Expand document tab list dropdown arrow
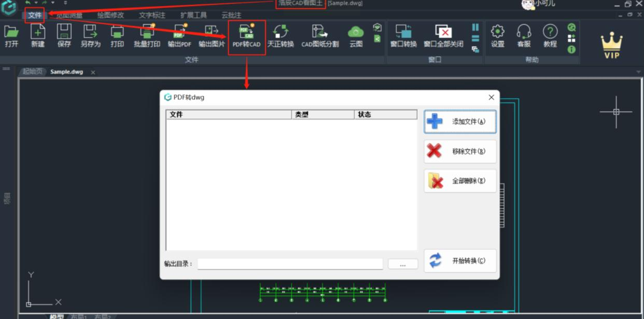 point(639,72)
